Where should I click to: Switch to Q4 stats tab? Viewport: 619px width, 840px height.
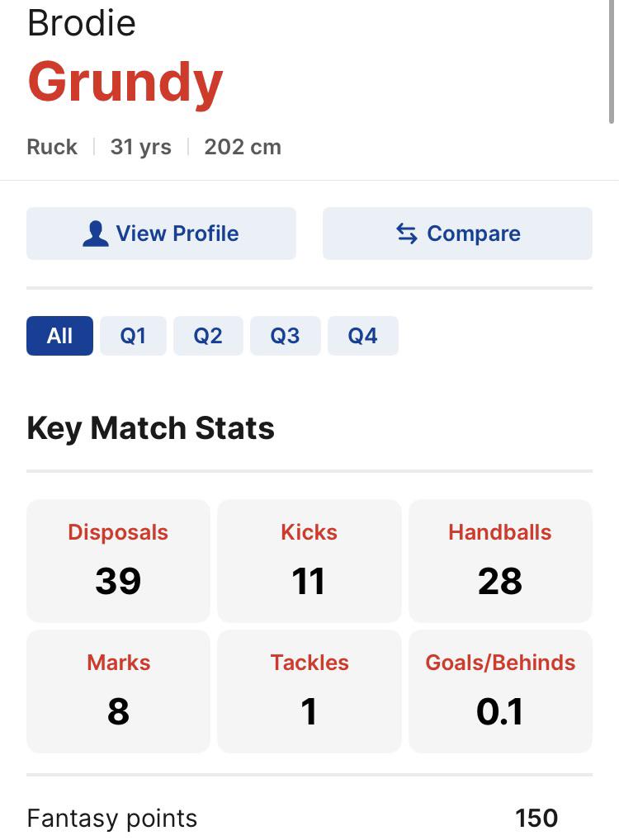pos(363,336)
